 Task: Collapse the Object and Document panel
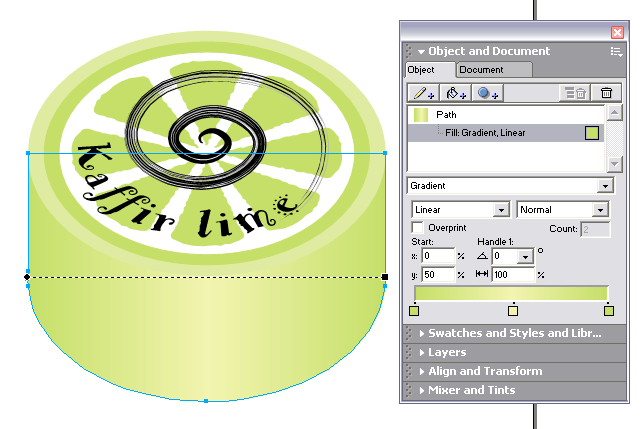coord(421,52)
